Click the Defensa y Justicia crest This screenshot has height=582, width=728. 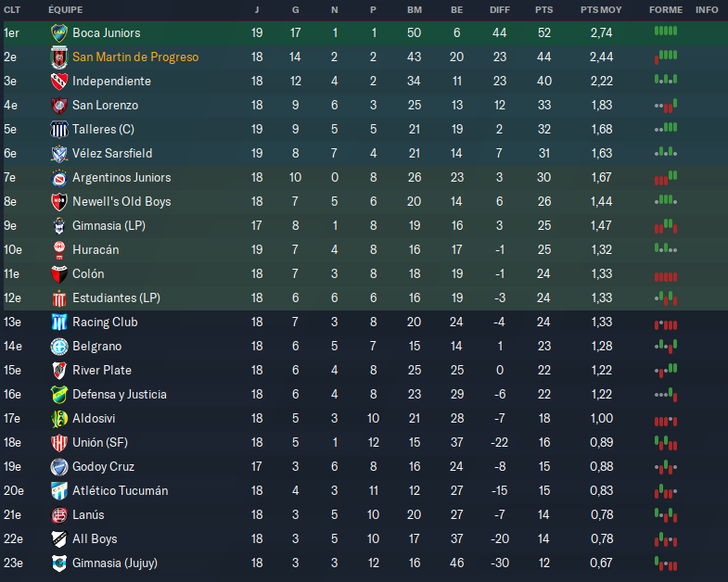58,395
